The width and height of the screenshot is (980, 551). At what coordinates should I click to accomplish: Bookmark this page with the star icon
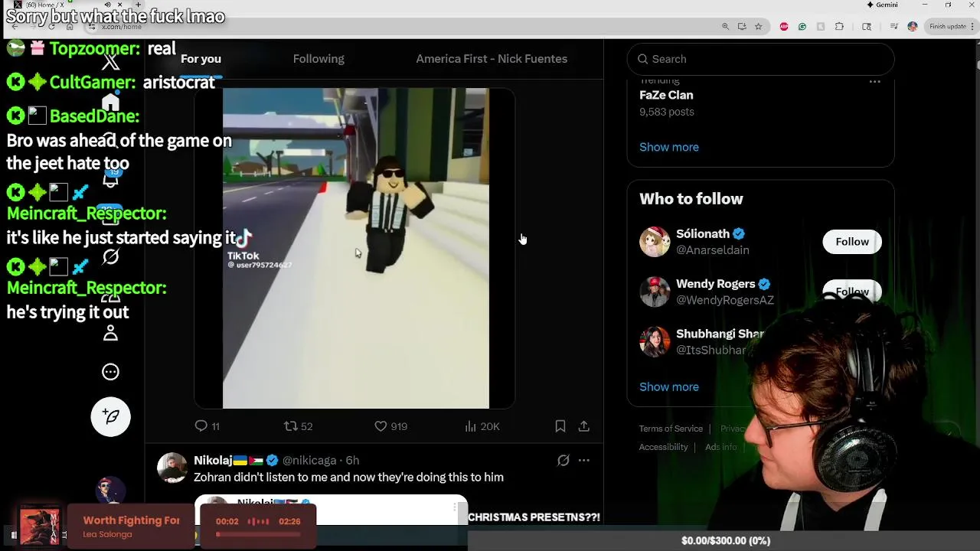pyautogui.click(x=759, y=26)
